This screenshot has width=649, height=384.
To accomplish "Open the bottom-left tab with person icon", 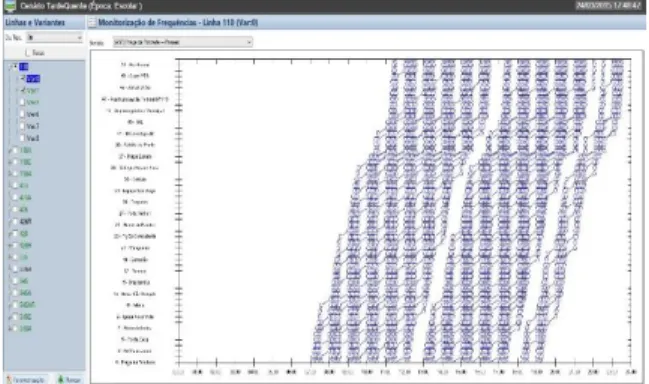I will pyautogui.click(x=26, y=379).
